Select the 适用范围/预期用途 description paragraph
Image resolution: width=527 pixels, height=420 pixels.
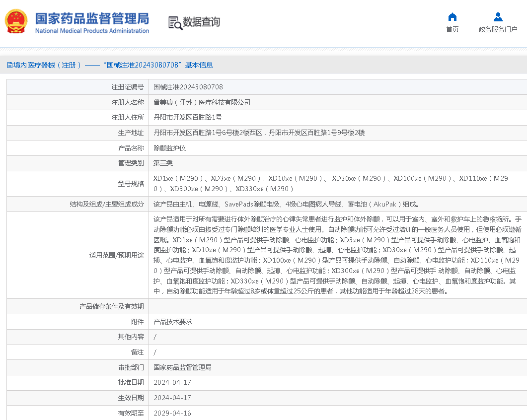coord(337,255)
